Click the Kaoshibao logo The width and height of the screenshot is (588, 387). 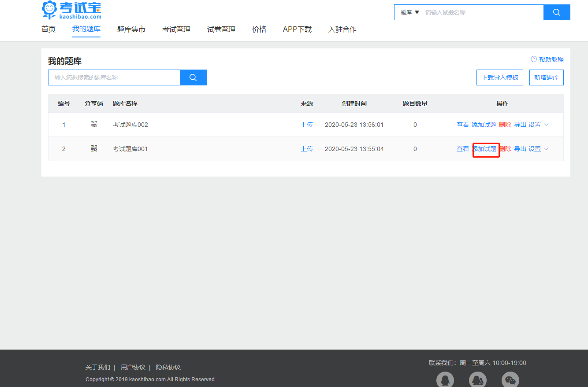pos(71,10)
